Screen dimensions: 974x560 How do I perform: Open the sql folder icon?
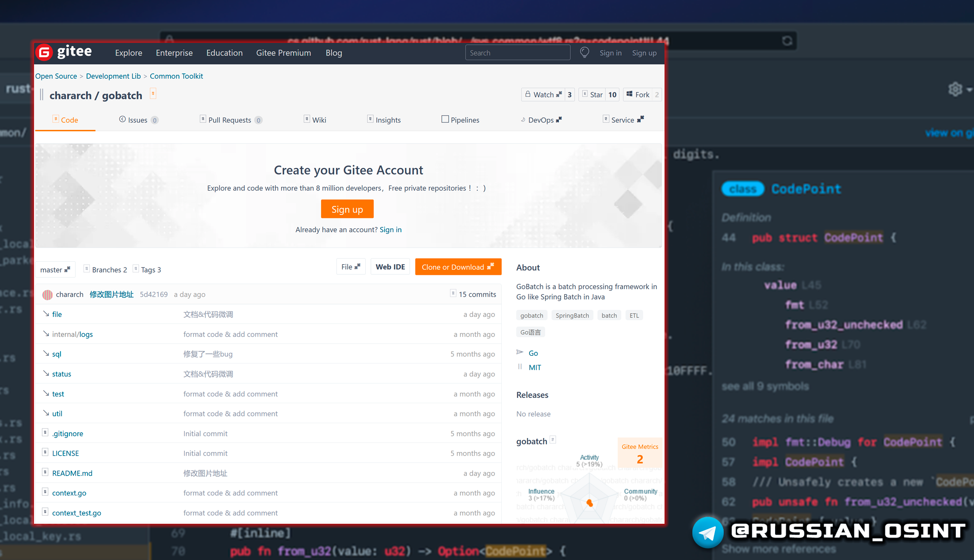click(46, 354)
